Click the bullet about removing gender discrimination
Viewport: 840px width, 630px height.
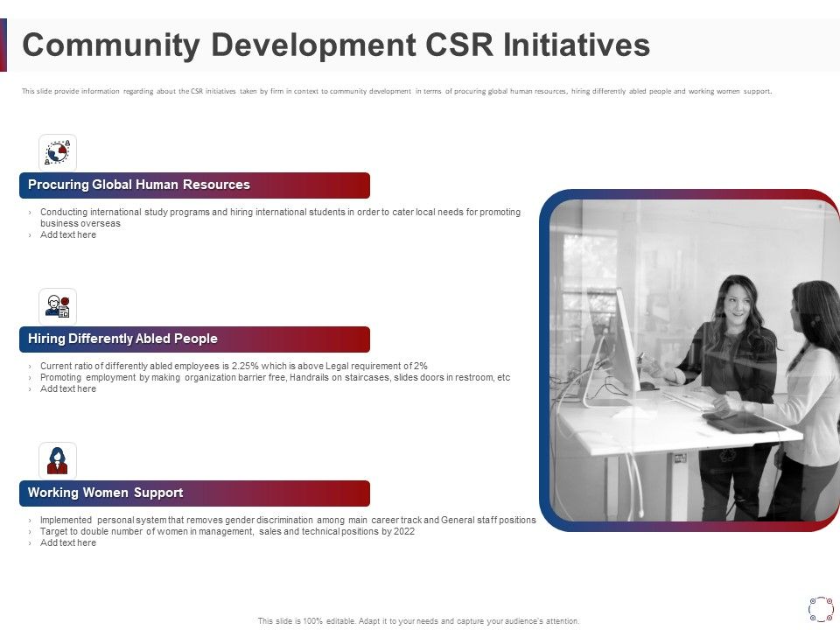[x=288, y=520]
